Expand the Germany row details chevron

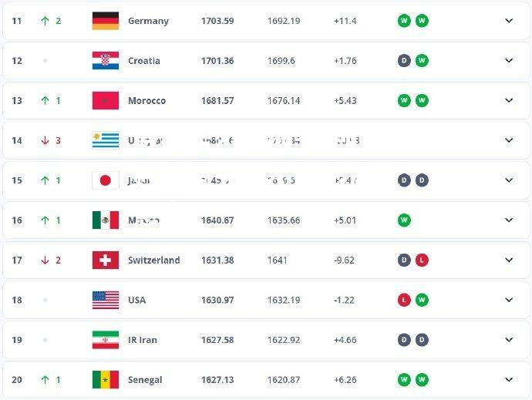[x=509, y=21]
